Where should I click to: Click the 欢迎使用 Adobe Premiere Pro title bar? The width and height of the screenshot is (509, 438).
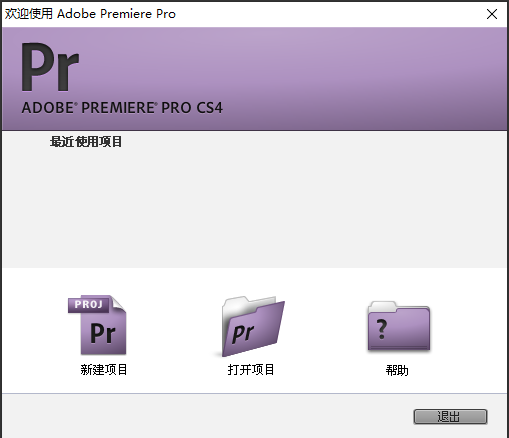(90, 14)
